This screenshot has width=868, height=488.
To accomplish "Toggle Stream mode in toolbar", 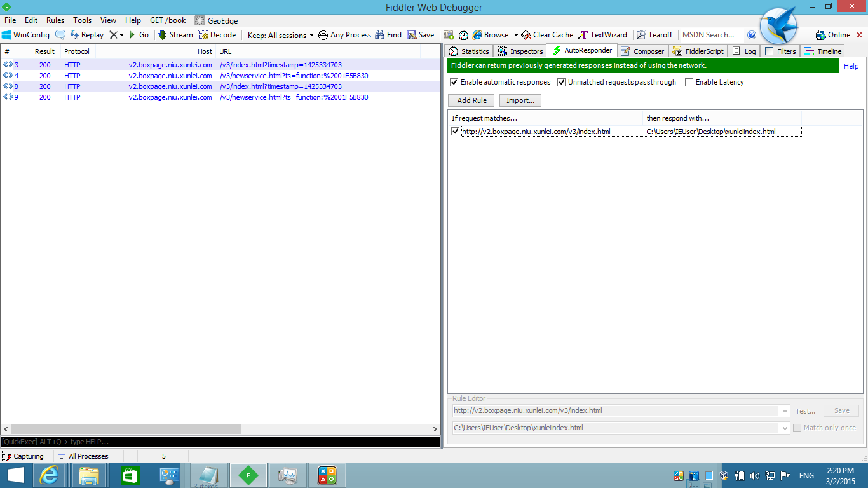I will point(175,35).
